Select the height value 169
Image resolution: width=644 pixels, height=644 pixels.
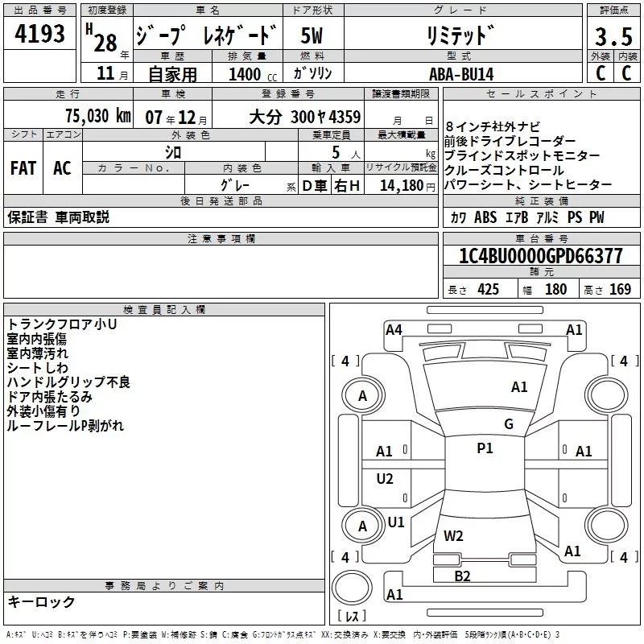(x=620, y=289)
